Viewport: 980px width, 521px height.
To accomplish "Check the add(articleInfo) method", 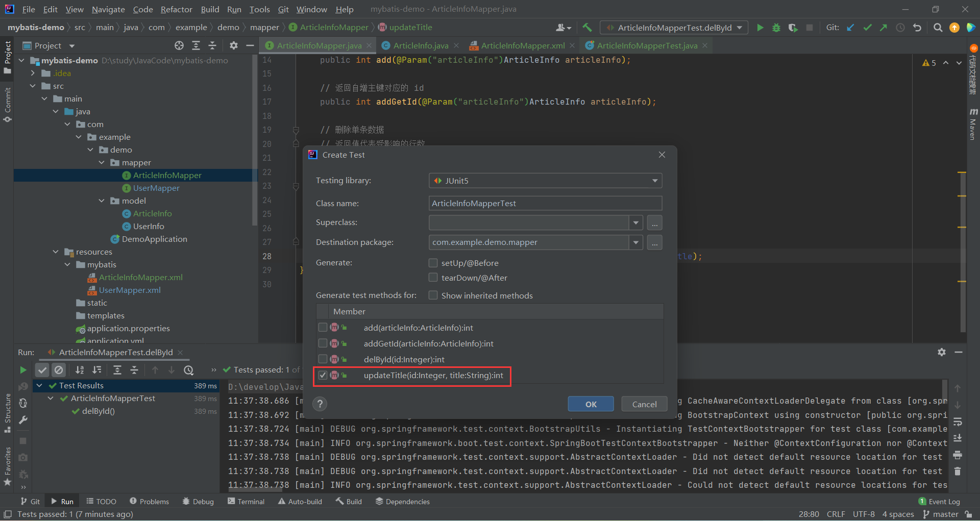I will [x=323, y=328].
